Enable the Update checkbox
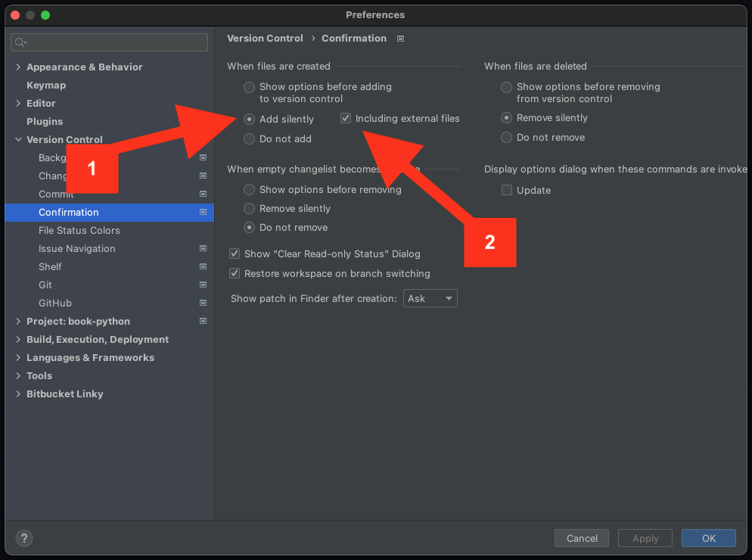Screen dimensions: 752x560 507,191
